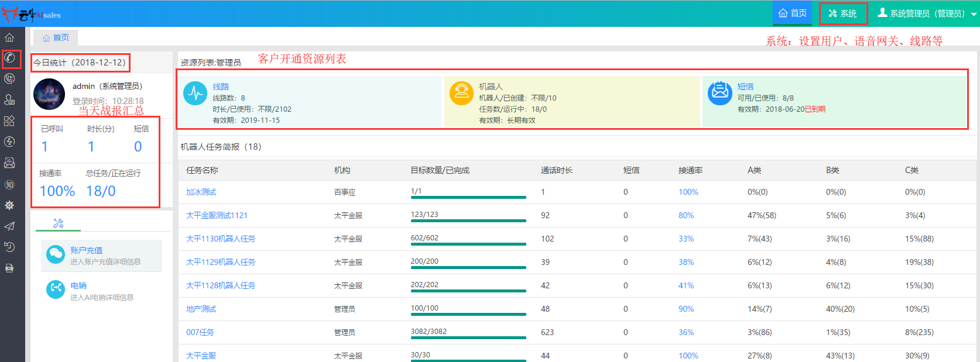This screenshot has width=980, height=362.
Task: Click the settings gear icon in sidebar
Action: [9, 205]
